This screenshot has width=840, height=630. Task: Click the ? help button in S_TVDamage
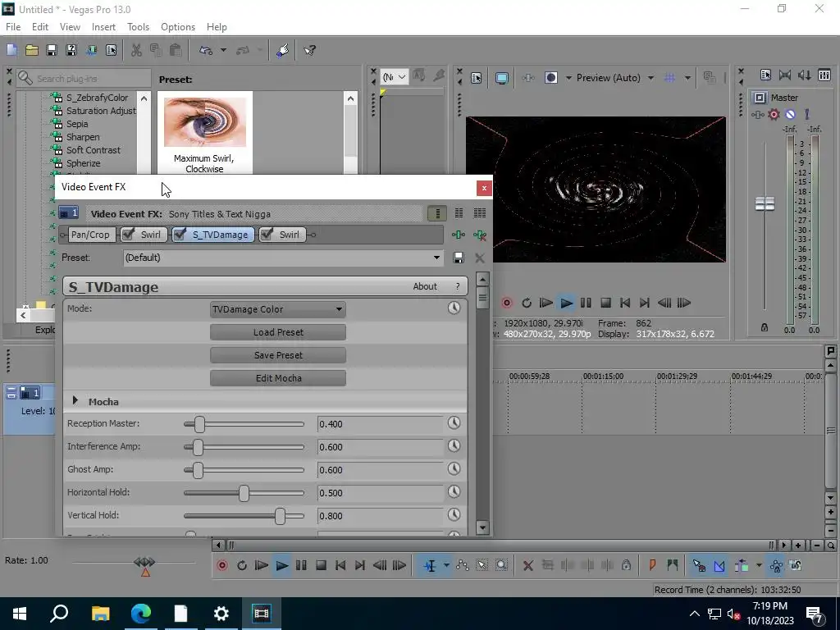[458, 286]
